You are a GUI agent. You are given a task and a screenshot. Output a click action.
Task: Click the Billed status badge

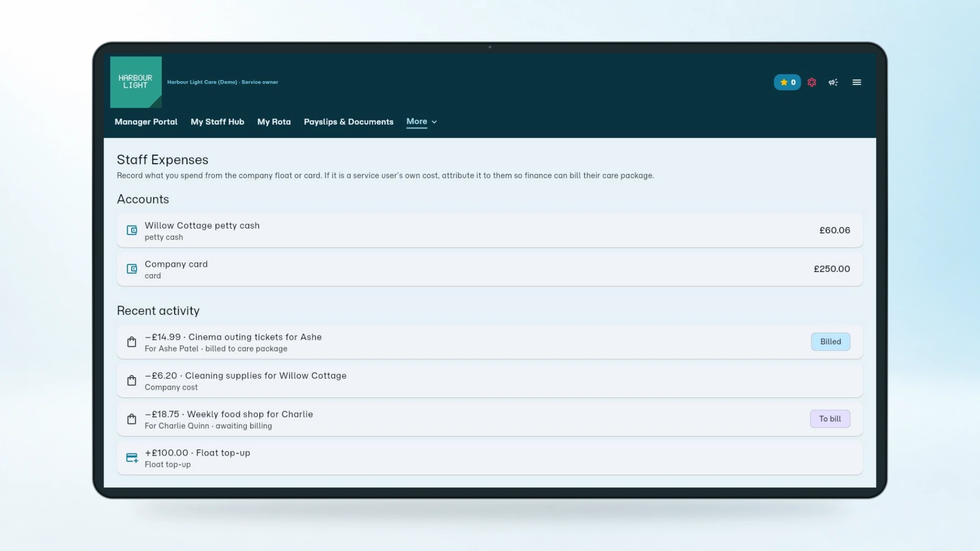pyautogui.click(x=830, y=342)
